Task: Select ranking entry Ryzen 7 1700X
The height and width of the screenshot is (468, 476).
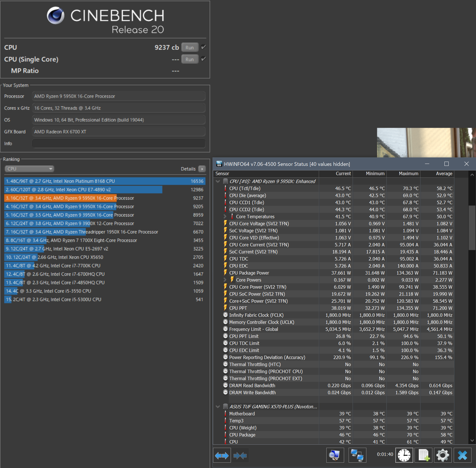Action: (105, 240)
